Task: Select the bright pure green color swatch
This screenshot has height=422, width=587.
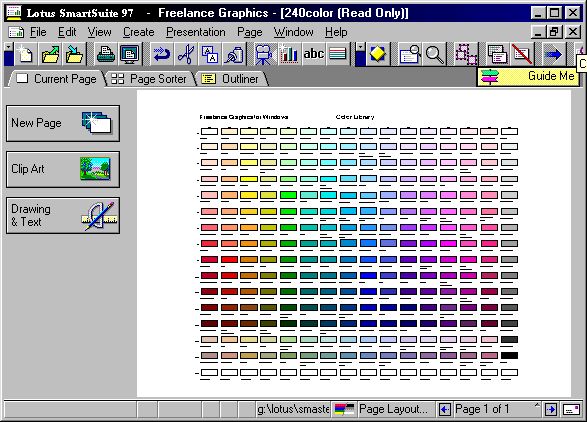Action: [288, 195]
